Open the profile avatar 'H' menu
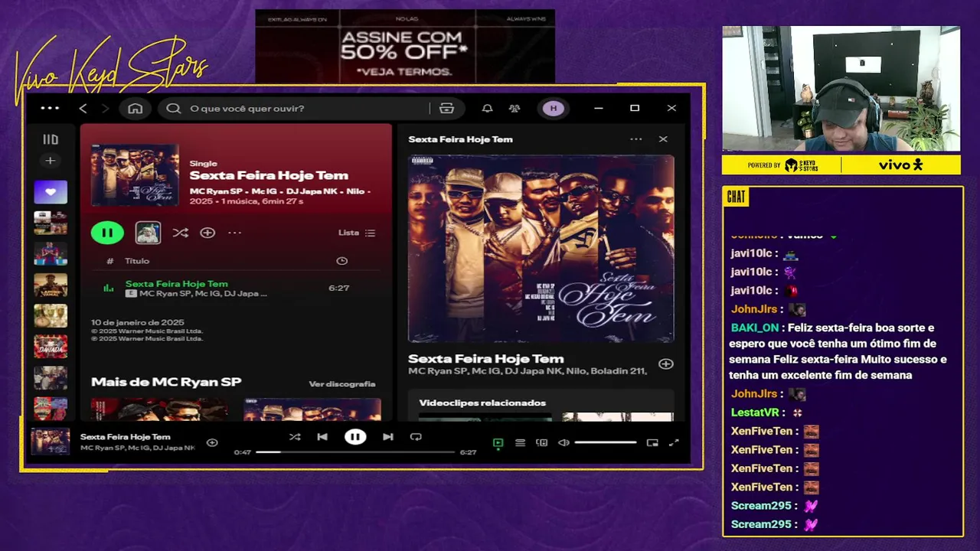The image size is (980, 551). (x=554, y=109)
